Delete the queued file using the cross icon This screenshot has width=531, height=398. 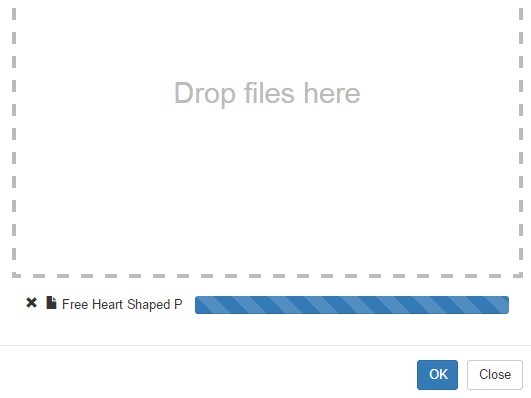31,302
